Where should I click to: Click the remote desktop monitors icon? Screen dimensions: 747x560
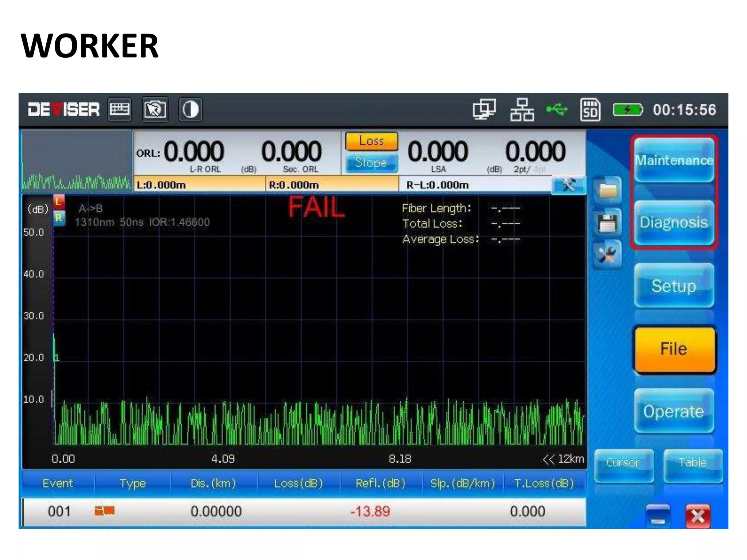click(484, 109)
